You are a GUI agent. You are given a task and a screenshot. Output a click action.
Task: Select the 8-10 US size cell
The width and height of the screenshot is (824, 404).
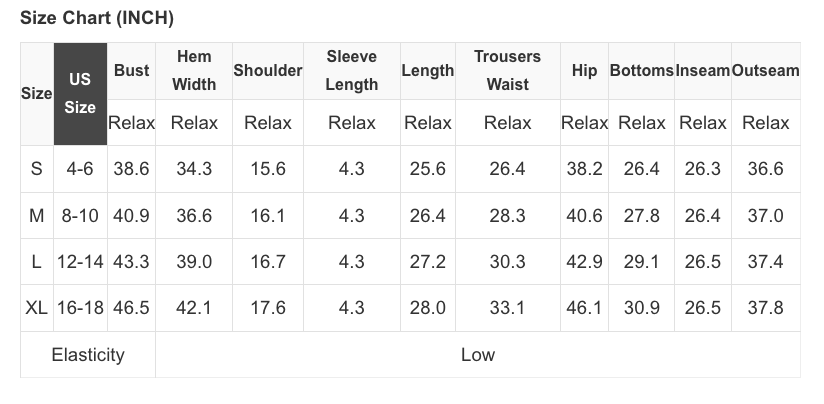(x=80, y=216)
